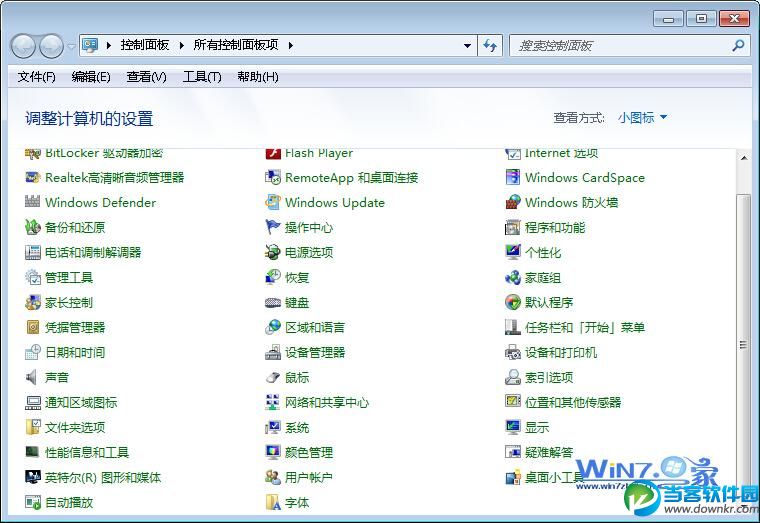Open the 位置和其他传感器 link
760x523 pixels.
tap(573, 402)
